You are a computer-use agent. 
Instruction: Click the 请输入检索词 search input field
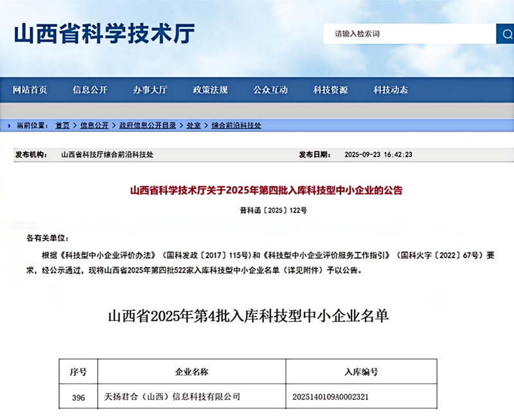click(409, 33)
